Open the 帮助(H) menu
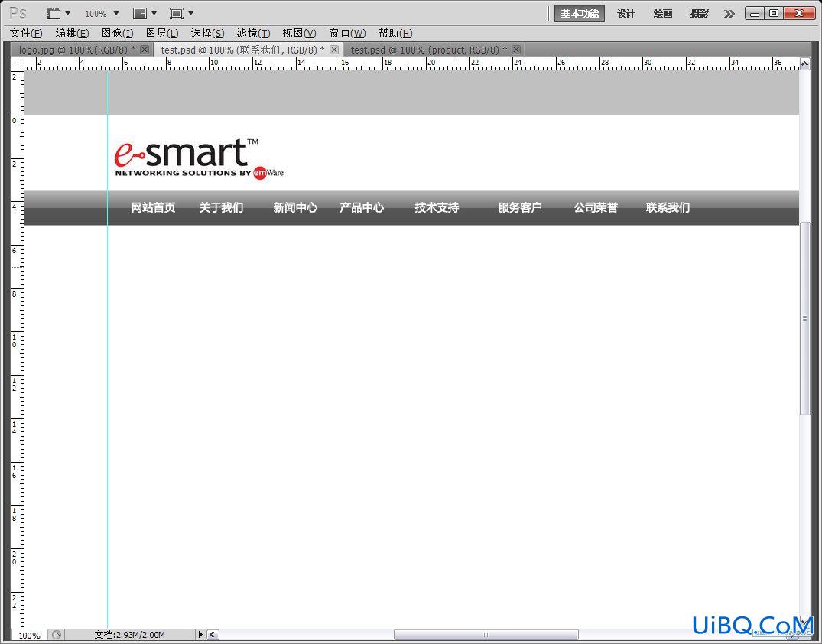The width and height of the screenshot is (822, 644). [395, 33]
